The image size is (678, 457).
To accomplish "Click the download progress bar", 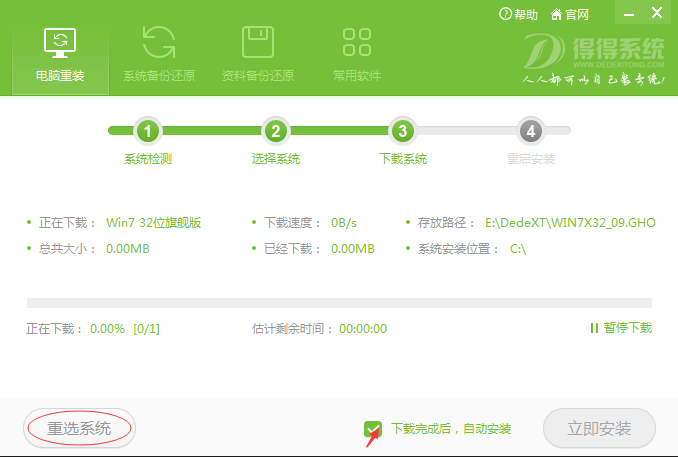I will coord(339,302).
